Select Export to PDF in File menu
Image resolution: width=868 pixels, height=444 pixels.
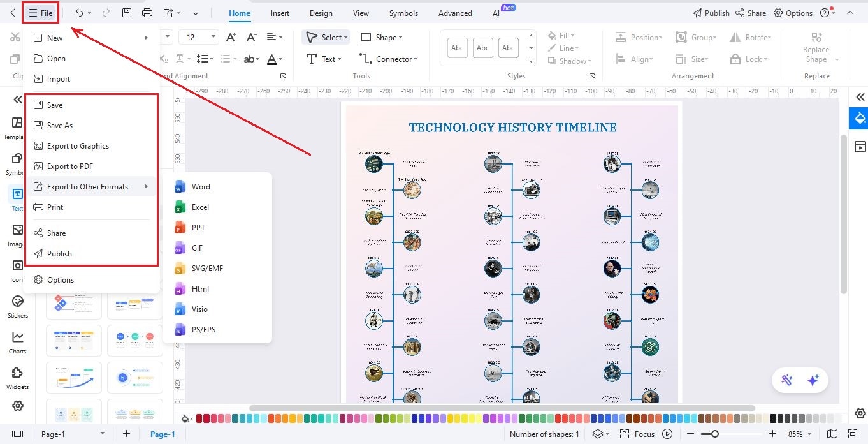pyautogui.click(x=90, y=166)
